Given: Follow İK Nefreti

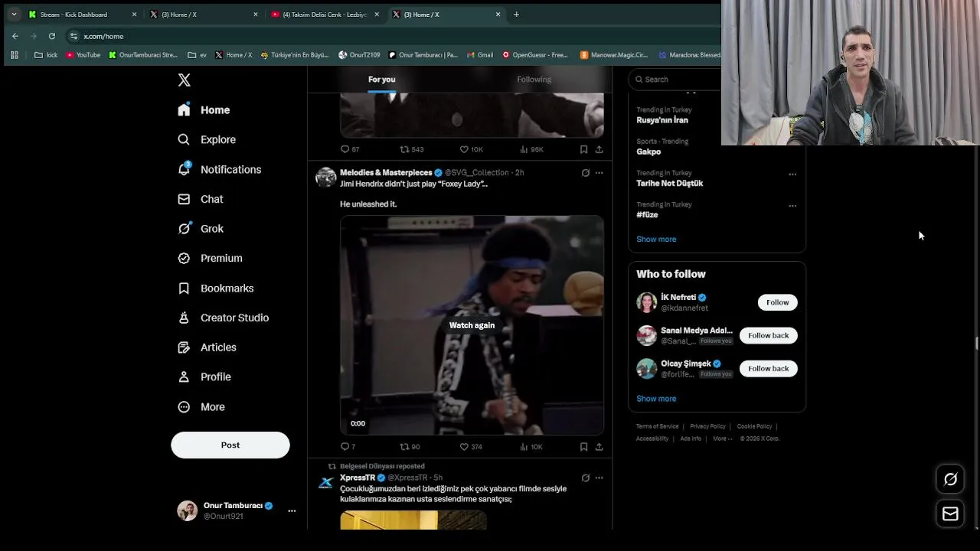Looking at the screenshot, I should tap(777, 302).
